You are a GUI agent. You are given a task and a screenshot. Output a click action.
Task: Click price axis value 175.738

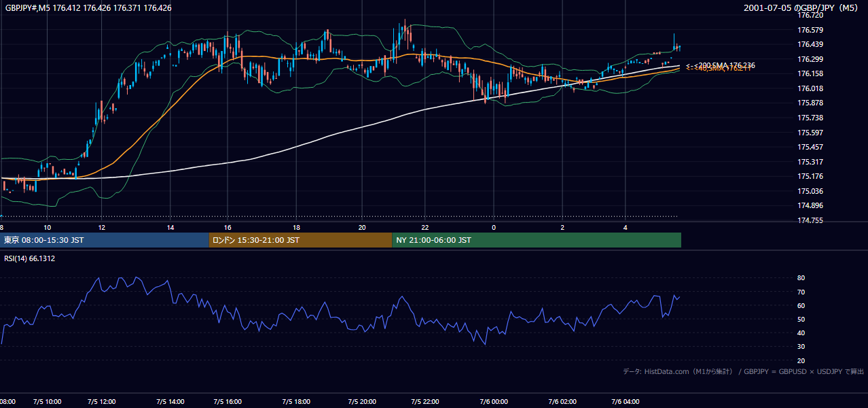tap(811, 118)
